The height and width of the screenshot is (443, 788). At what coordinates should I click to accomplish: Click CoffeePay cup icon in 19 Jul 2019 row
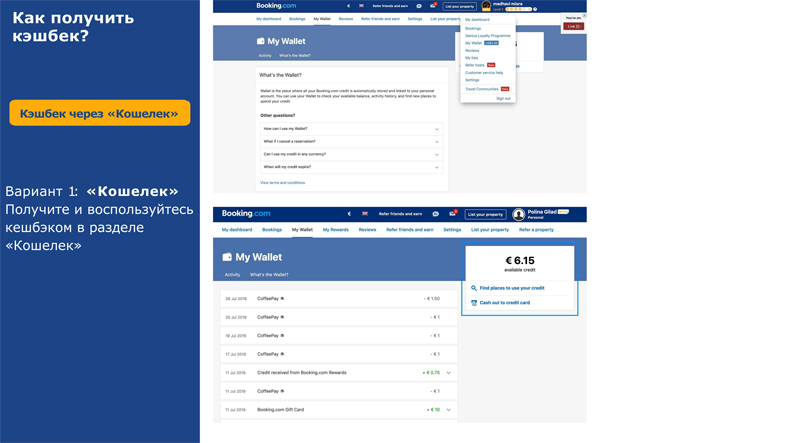point(282,336)
